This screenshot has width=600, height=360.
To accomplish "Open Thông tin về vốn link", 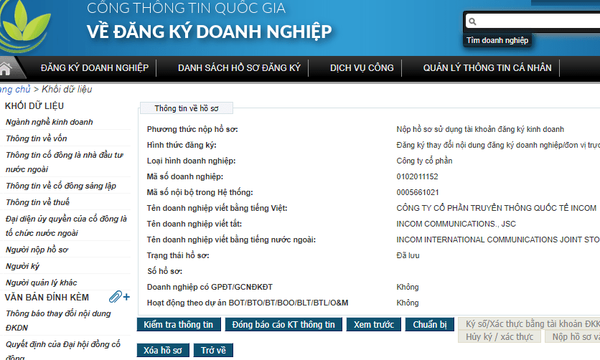I will 36,138.
